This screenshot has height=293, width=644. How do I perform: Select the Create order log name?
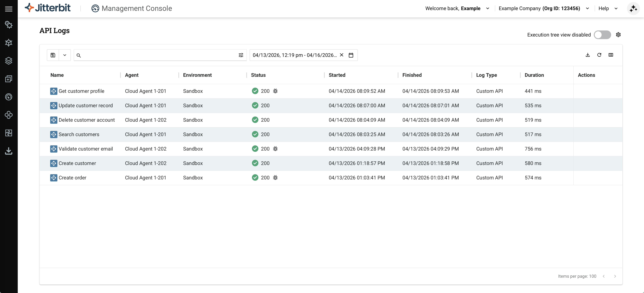click(x=73, y=178)
